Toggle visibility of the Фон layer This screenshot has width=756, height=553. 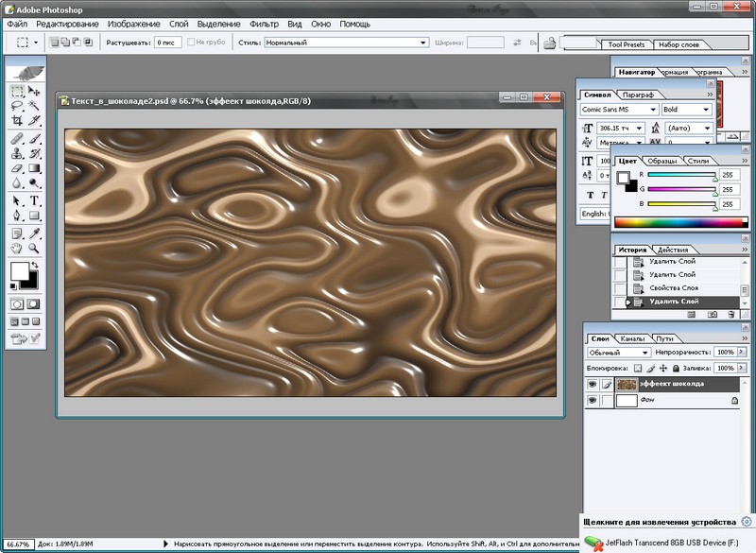pos(593,401)
